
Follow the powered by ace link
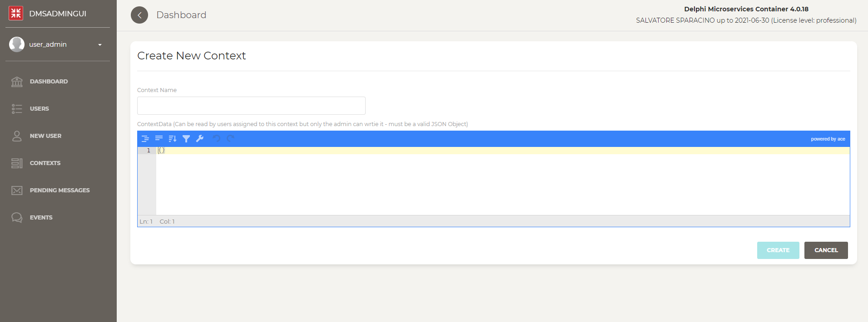click(x=828, y=139)
